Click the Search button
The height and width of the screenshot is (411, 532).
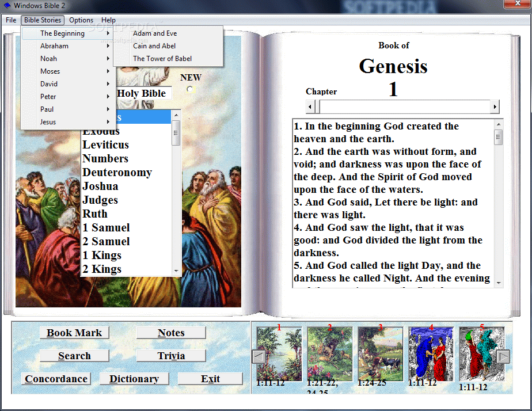74,356
